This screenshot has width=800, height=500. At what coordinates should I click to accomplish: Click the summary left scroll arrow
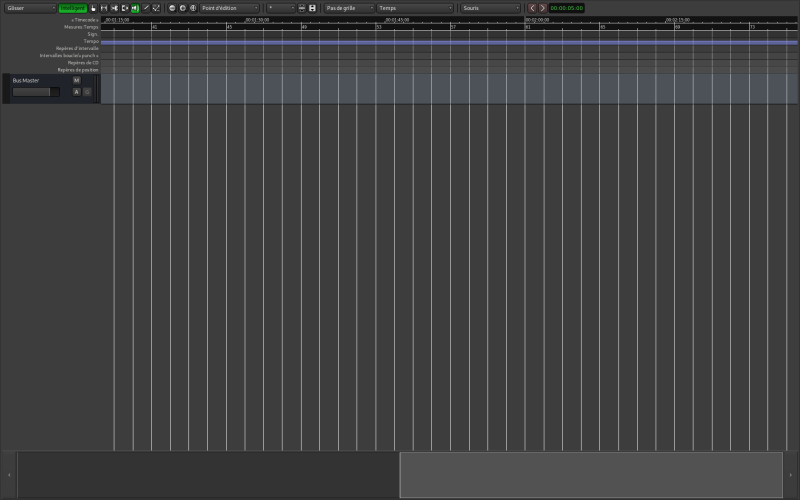pos(9,475)
